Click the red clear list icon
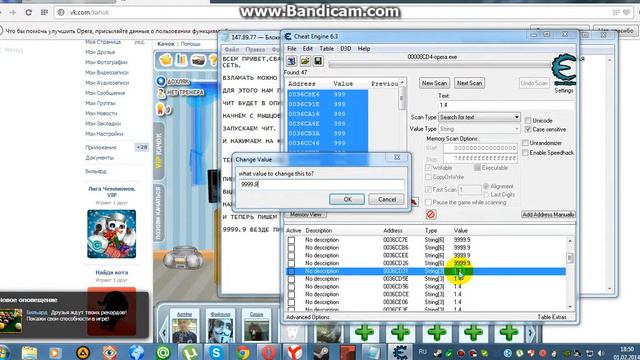Image resolution: width=640 pixels, height=360 pixels. pyautogui.click(x=431, y=214)
